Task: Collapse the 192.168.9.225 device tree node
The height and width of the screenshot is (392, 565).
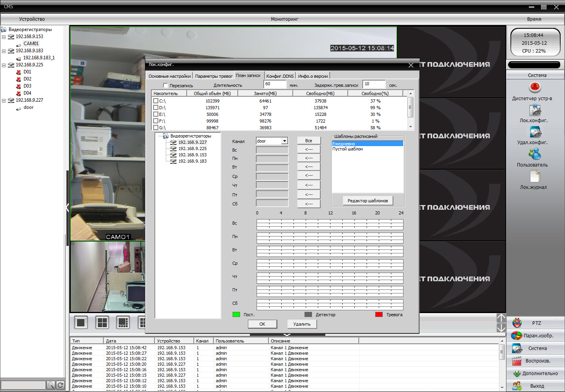Action: click(4, 65)
